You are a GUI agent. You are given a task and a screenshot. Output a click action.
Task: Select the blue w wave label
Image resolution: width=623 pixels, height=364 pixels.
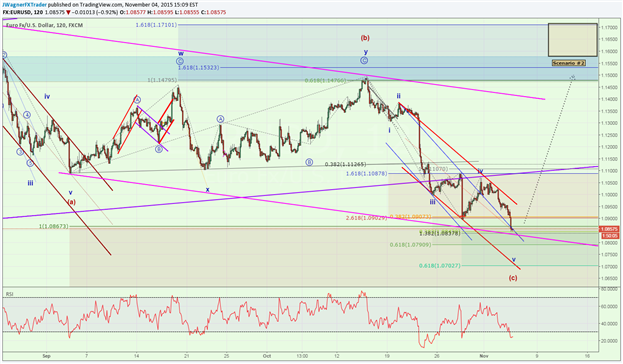tap(180, 53)
